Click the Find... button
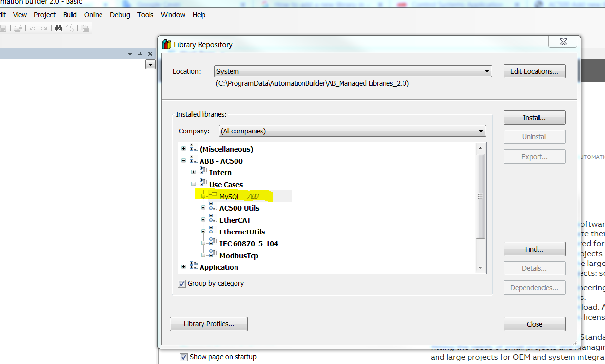605x364 pixels. (x=534, y=249)
